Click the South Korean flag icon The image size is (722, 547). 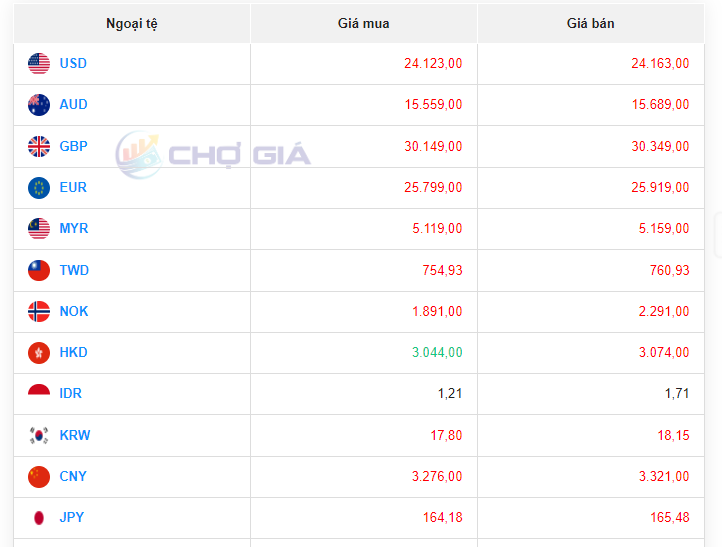(39, 436)
